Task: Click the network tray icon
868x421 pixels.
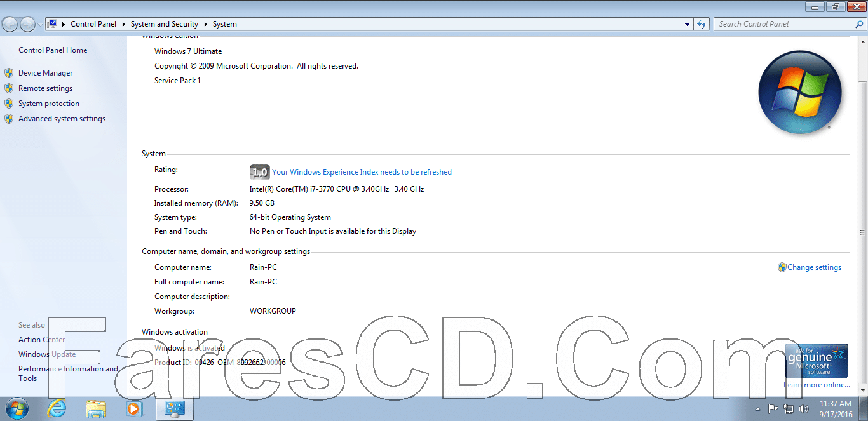Action: [x=789, y=409]
